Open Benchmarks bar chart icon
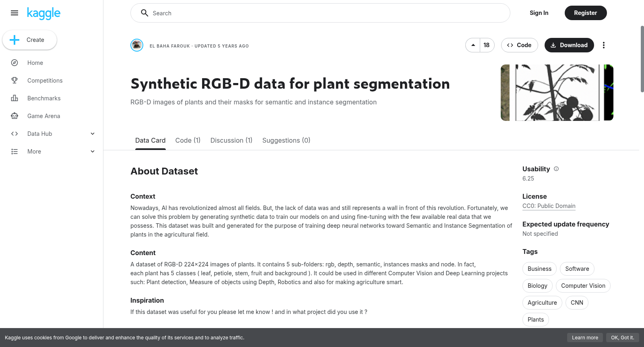Viewport: 644px width, 347px height. click(14, 98)
